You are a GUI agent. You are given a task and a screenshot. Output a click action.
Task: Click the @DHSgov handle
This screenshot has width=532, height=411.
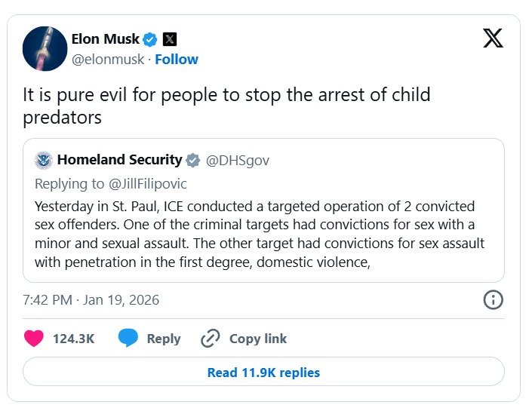[x=237, y=160]
